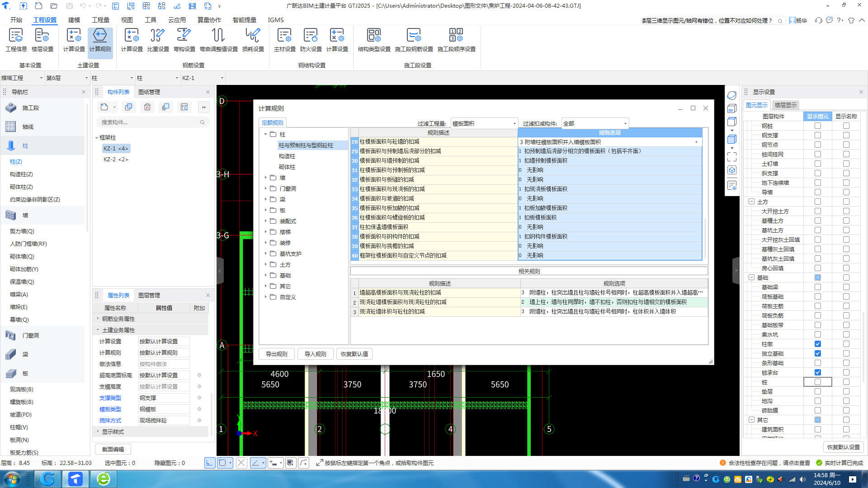Open 弯钩设置 hook settings

(x=184, y=40)
